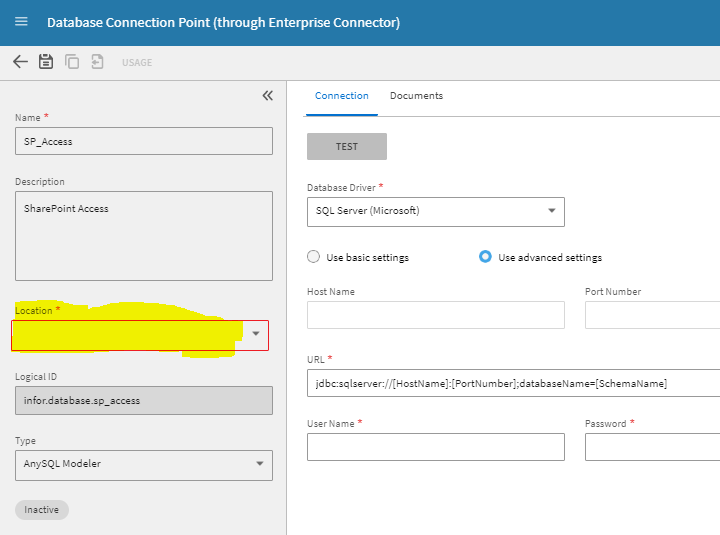
Task: Select Use advanced settings radio button
Action: (485, 256)
